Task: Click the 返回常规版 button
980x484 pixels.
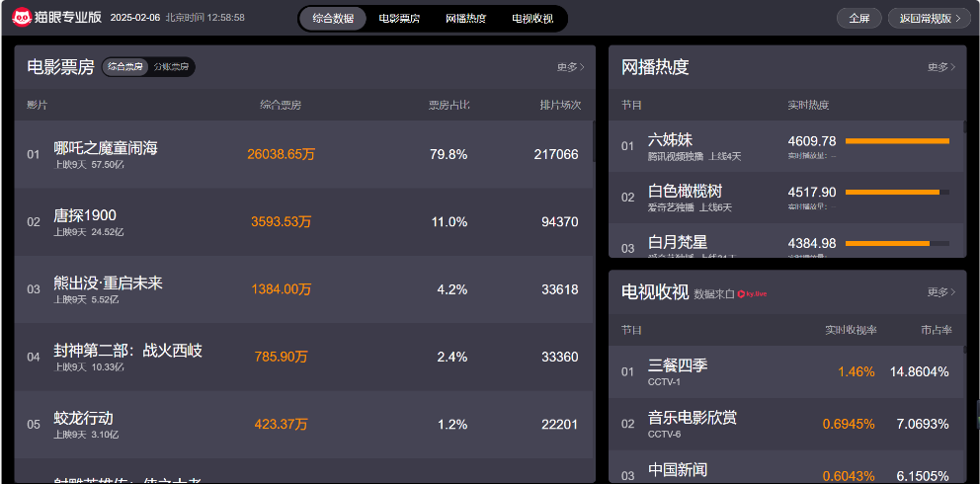Action: pos(929,18)
